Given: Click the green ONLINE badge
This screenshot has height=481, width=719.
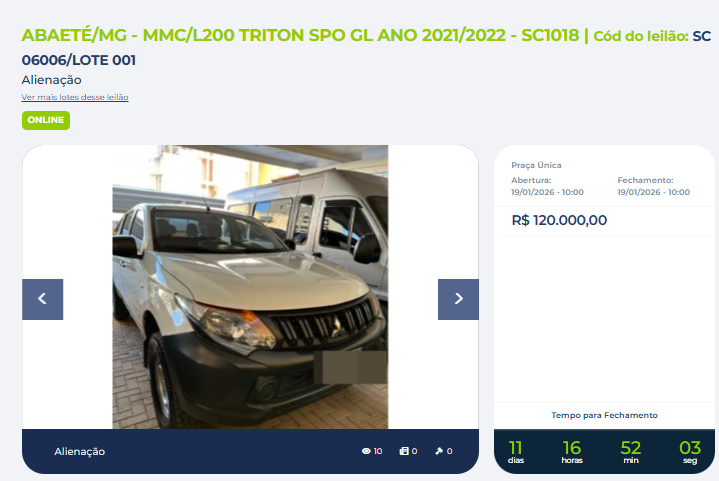Looking at the screenshot, I should (x=46, y=120).
